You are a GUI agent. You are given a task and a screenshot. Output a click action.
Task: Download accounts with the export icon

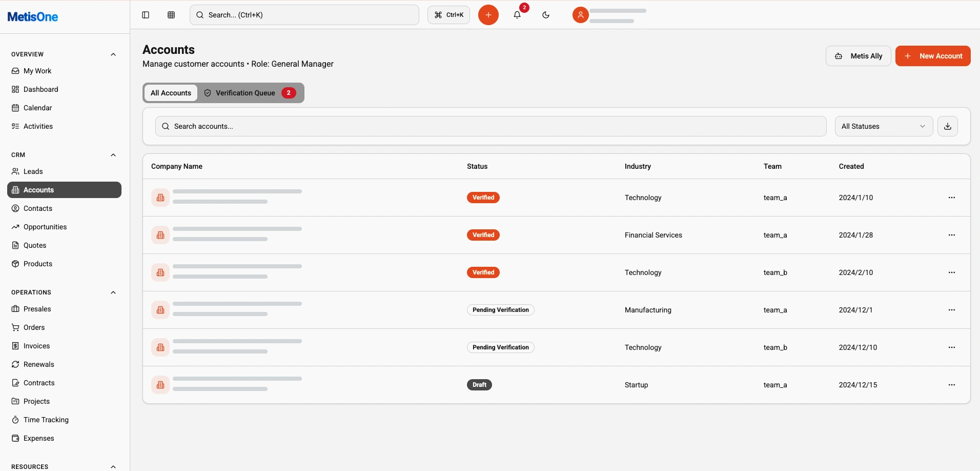coord(948,126)
